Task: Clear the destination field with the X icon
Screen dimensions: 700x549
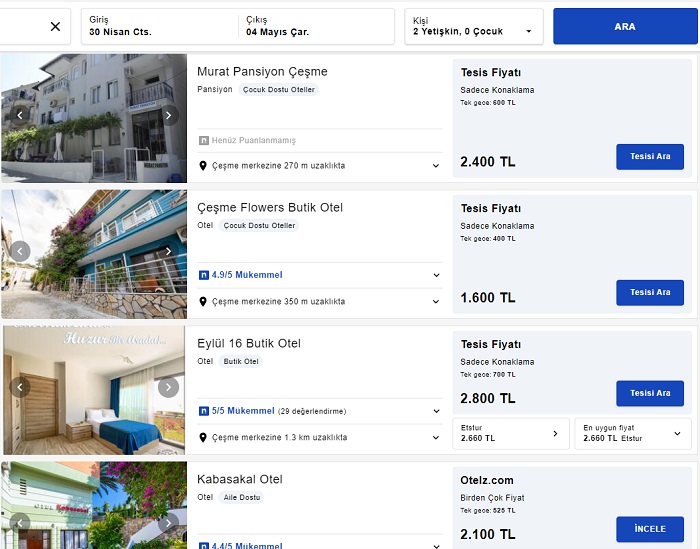Action: [55, 27]
